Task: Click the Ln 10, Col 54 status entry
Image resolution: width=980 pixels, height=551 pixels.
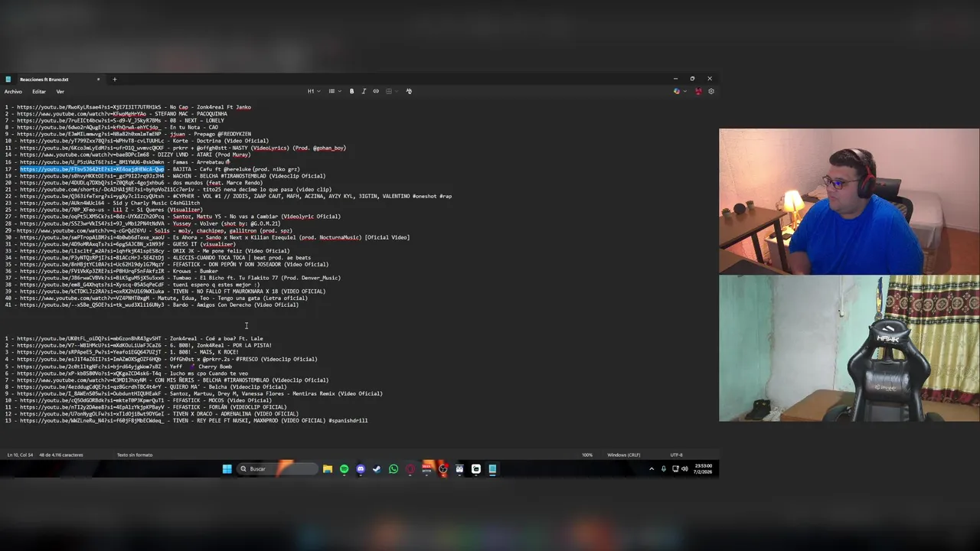Action: tap(20, 455)
